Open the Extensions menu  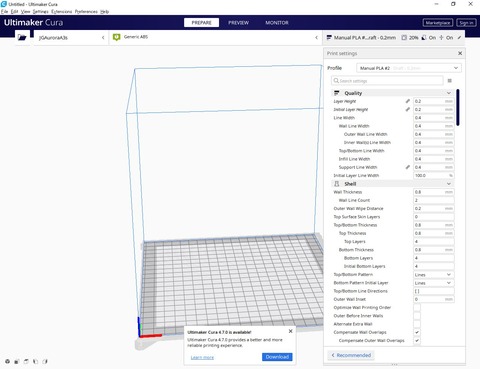(62, 11)
